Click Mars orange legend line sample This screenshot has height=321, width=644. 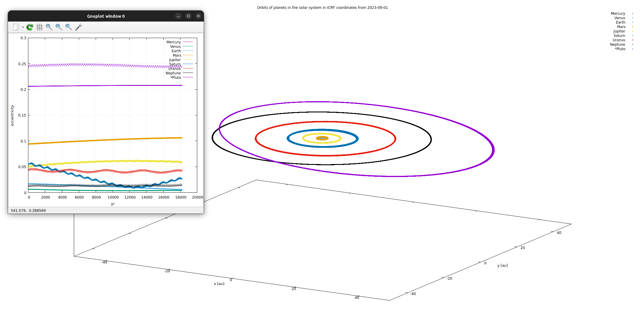click(x=188, y=55)
